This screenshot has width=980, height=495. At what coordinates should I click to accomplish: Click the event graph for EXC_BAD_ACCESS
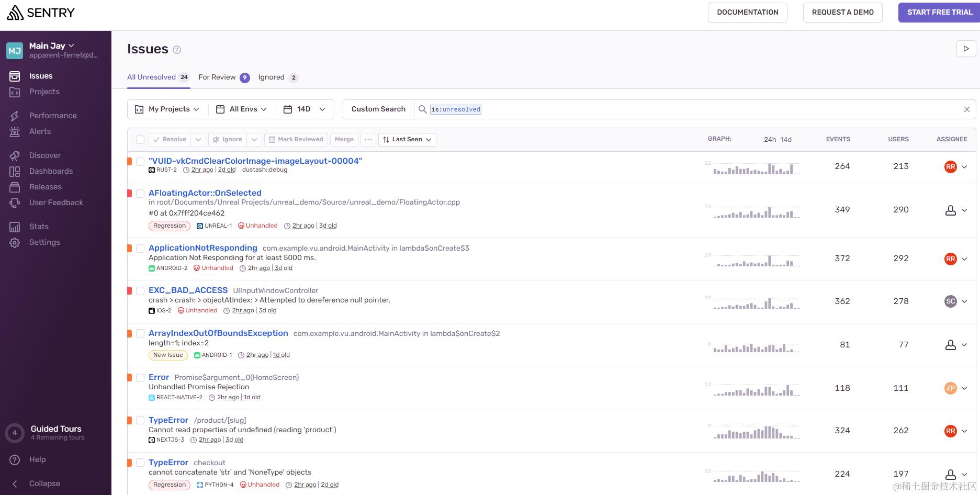click(x=757, y=302)
